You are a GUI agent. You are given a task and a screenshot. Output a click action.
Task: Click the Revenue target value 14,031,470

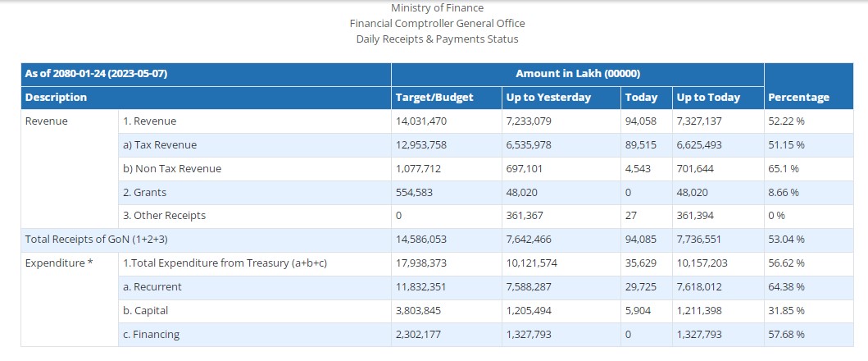[x=421, y=121]
